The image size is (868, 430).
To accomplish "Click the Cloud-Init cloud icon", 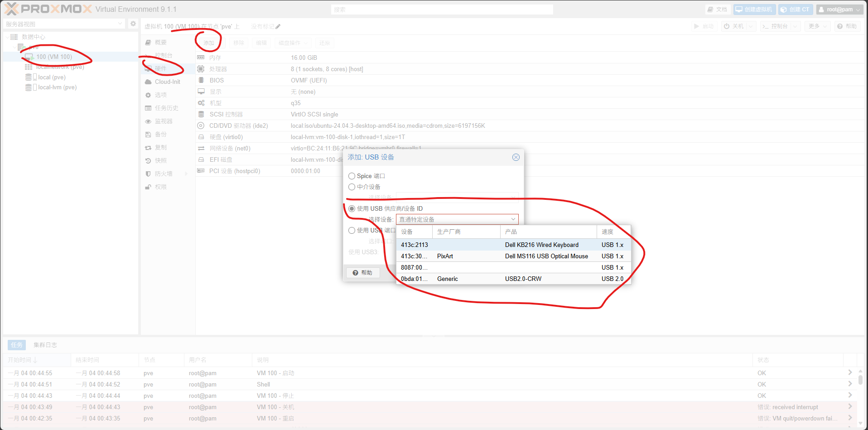I will [148, 82].
